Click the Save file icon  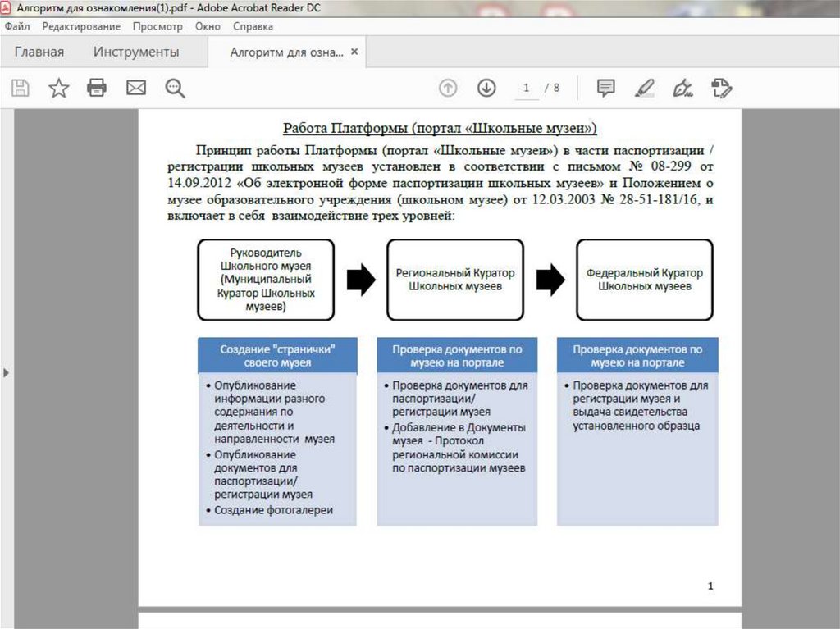click(x=20, y=88)
